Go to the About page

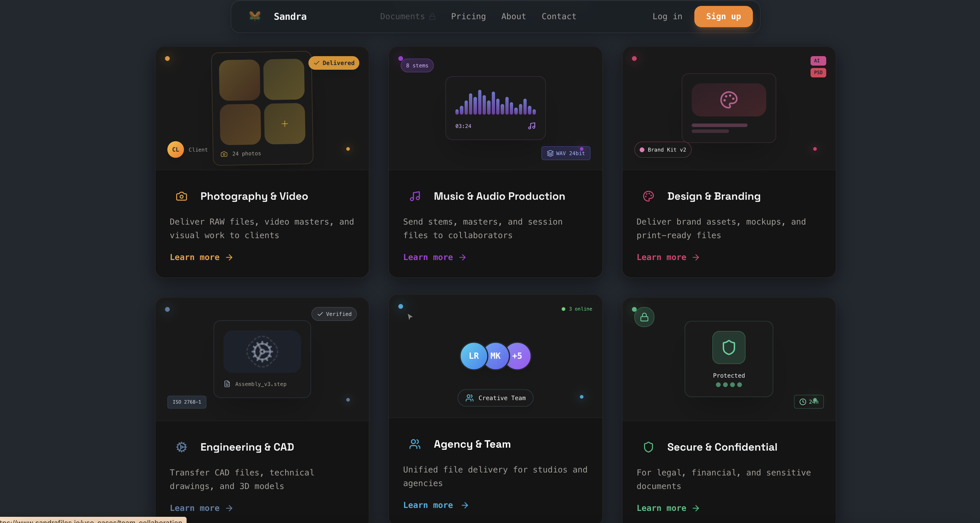point(513,16)
